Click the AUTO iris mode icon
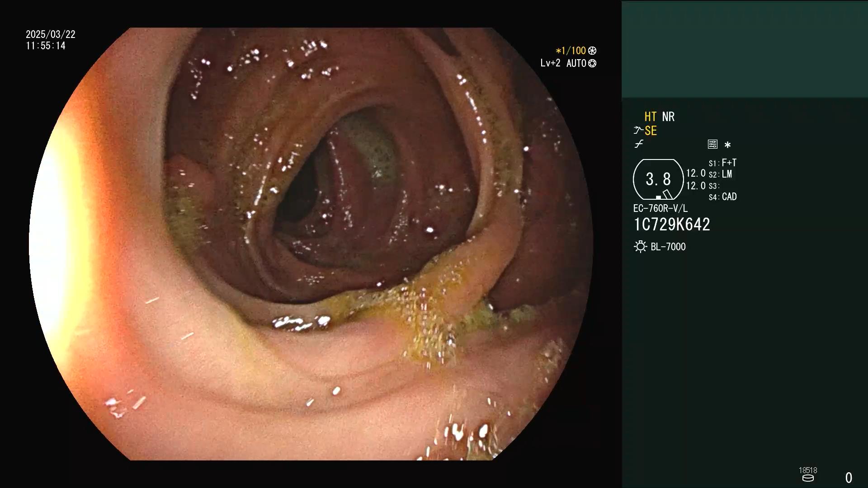This screenshot has height=488, width=868. (x=592, y=63)
